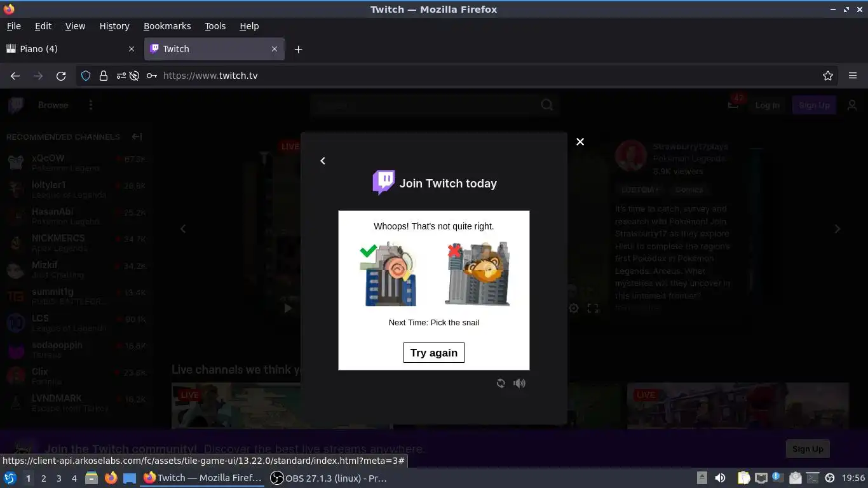Open the more options three-dot menu
The width and height of the screenshot is (868, 488).
tap(91, 105)
